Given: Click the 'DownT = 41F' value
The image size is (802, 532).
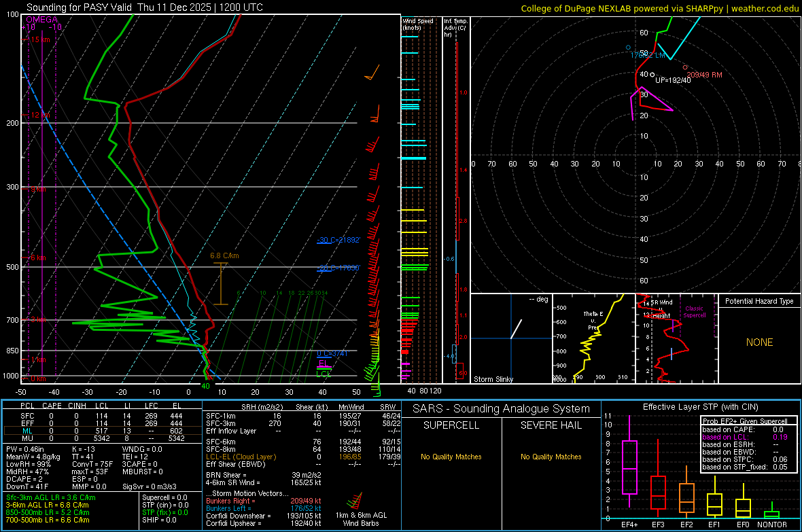Looking at the screenshot, I should 27,486.
